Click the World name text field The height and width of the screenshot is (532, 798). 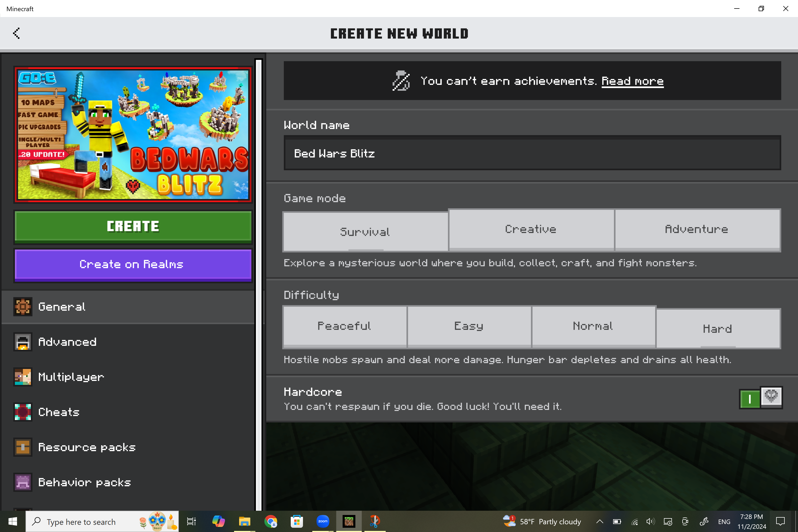coord(532,153)
